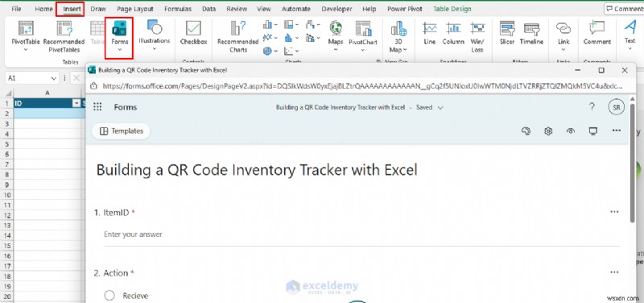Insert a scatter or bubble chart
Screen dimensions: 644x303
coord(291,51)
